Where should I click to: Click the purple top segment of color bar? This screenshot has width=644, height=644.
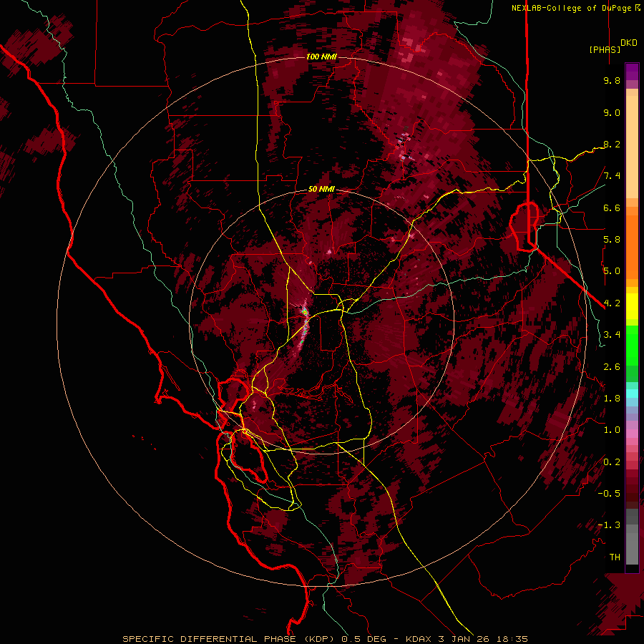coord(632,72)
